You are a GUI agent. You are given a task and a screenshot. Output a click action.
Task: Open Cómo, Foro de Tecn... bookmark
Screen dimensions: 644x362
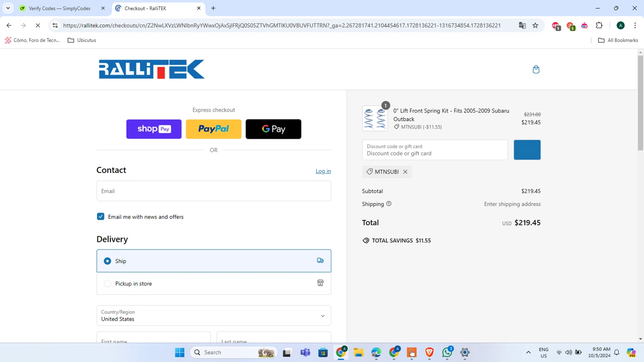32,40
